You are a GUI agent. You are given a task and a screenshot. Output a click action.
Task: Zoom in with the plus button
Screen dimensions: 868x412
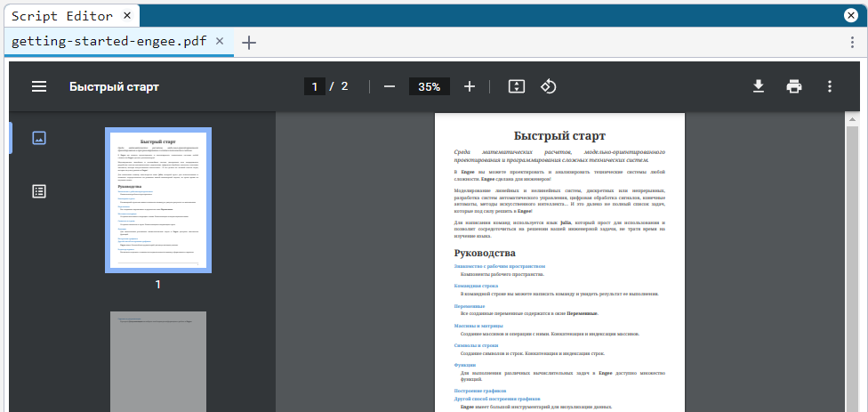[x=470, y=86]
